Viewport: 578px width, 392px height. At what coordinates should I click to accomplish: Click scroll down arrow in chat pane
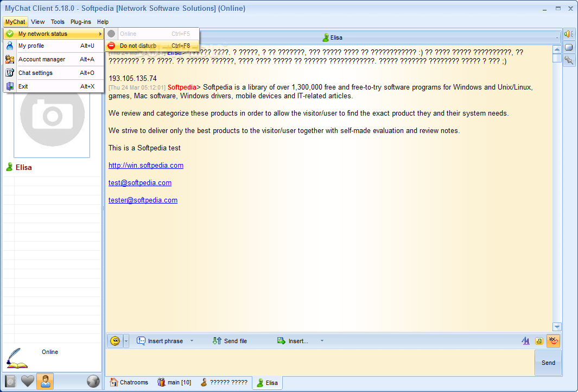557,327
